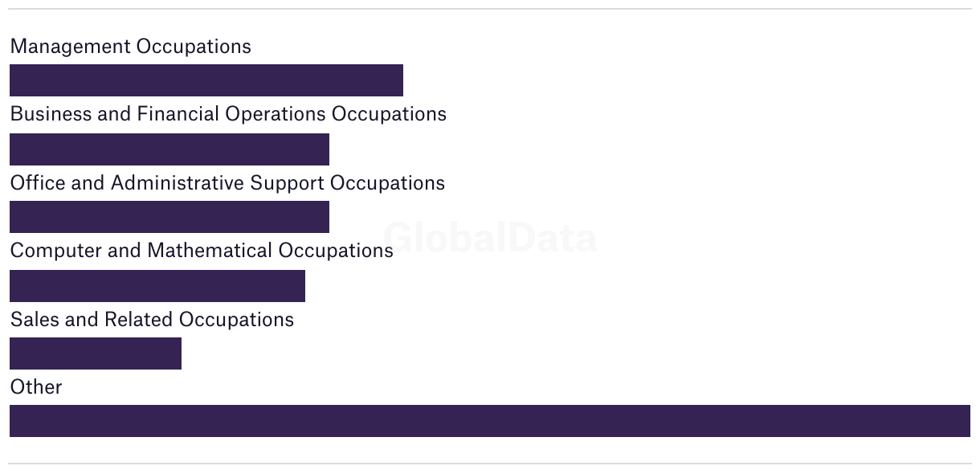This screenshot has width=980, height=474.
Task: Click the long Other category bar
Action: (x=490, y=421)
